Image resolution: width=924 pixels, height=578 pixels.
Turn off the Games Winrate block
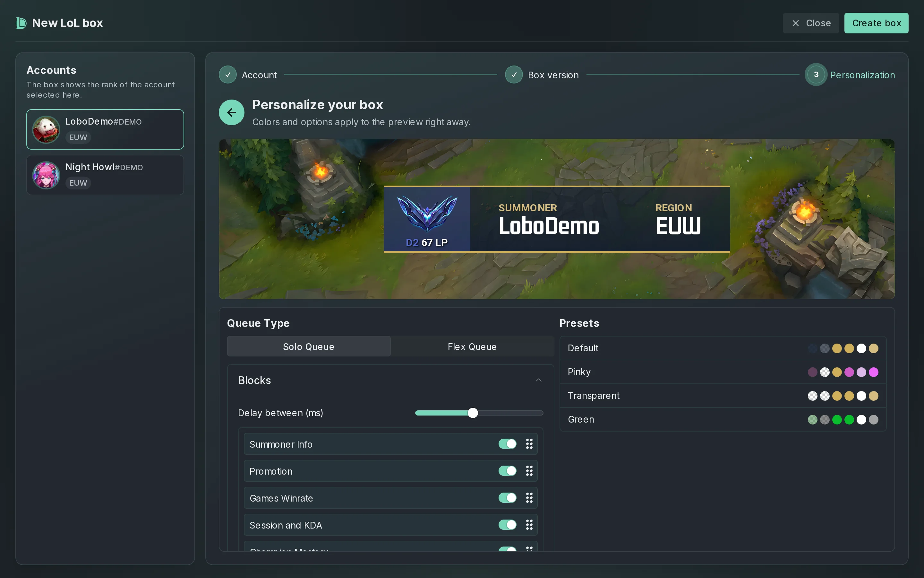click(x=508, y=498)
